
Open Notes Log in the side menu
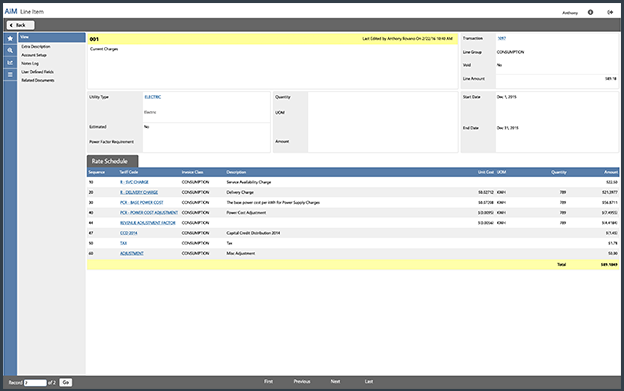pyautogui.click(x=30, y=63)
